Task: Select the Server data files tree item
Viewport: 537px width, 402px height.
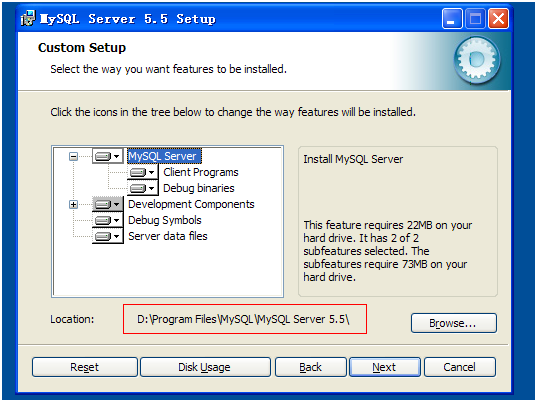Action: coord(168,236)
